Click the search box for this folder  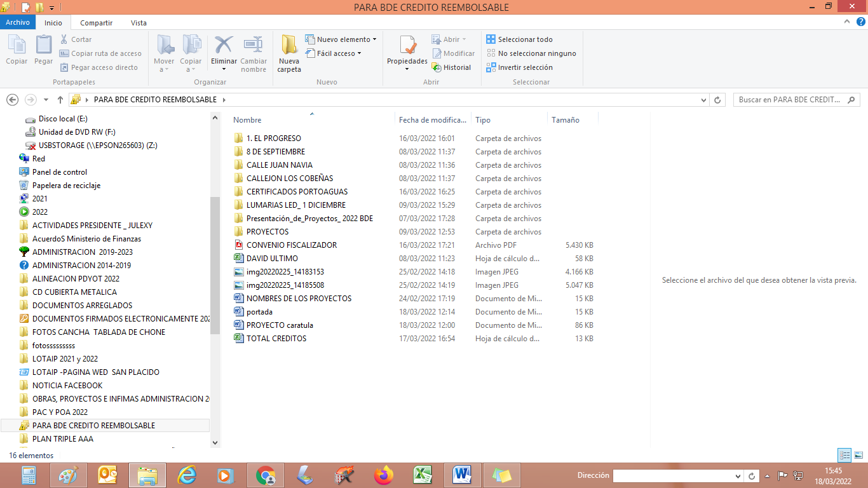[790, 100]
